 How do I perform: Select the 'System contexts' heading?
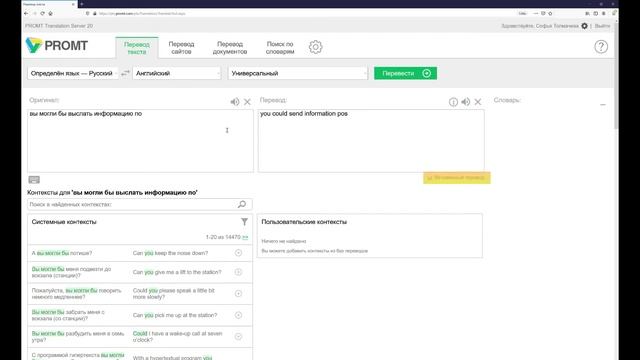tap(64, 222)
